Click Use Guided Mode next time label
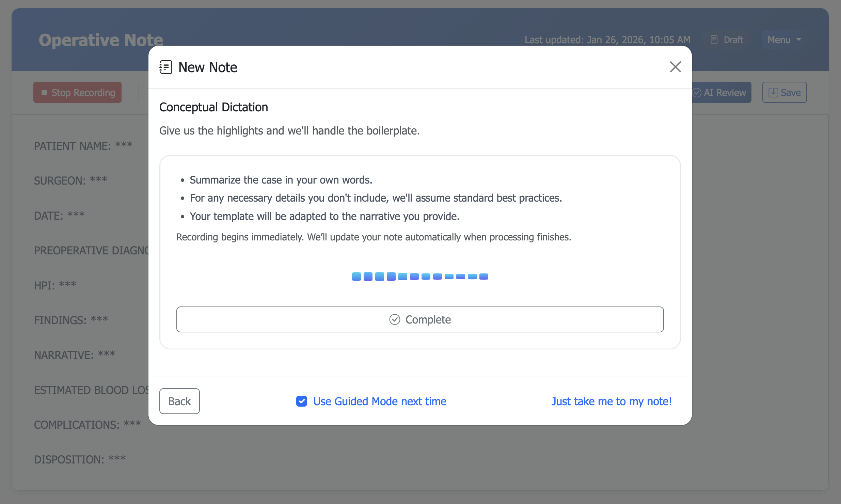The width and height of the screenshot is (841, 504). pos(380,401)
